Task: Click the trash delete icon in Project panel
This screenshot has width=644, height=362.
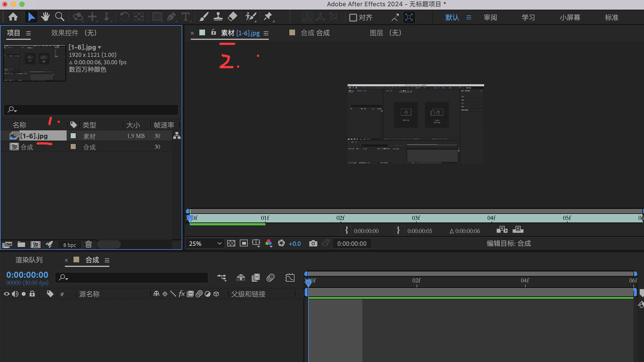Action: coord(89,245)
